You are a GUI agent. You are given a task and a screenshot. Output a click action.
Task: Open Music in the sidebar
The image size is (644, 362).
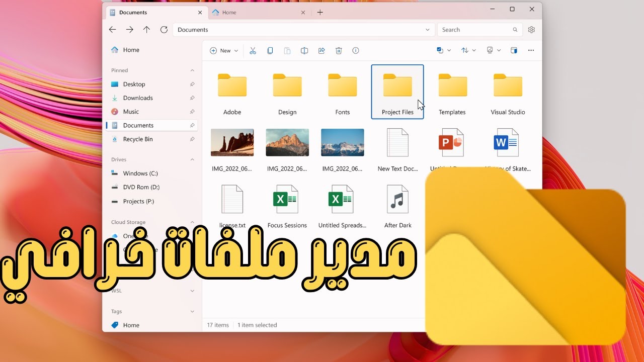pos(152,112)
